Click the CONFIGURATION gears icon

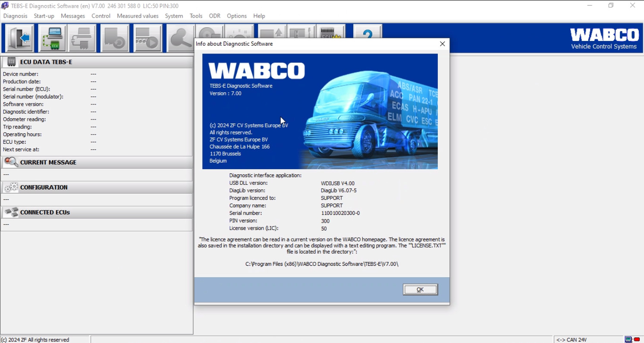[x=11, y=187]
